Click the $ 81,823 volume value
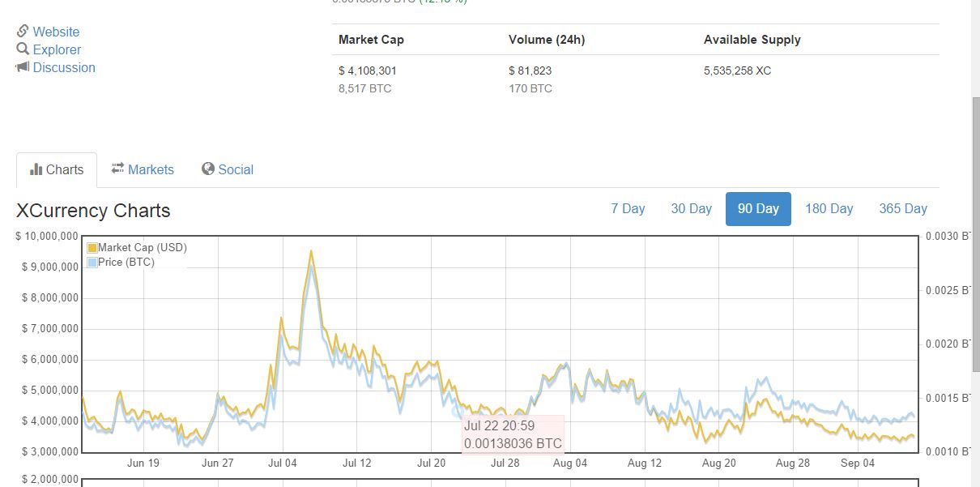The image size is (980, 487). click(530, 70)
